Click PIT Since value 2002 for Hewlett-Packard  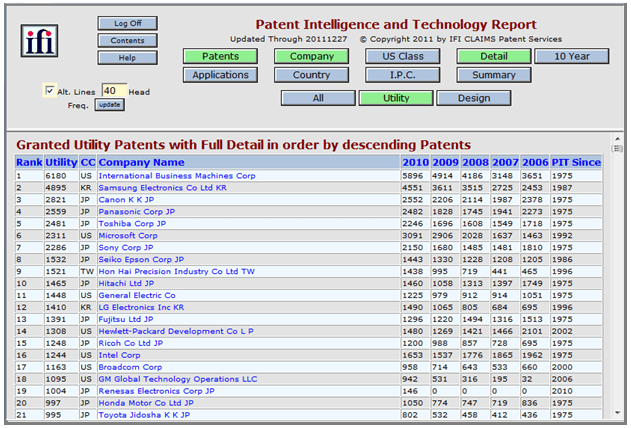point(562,331)
